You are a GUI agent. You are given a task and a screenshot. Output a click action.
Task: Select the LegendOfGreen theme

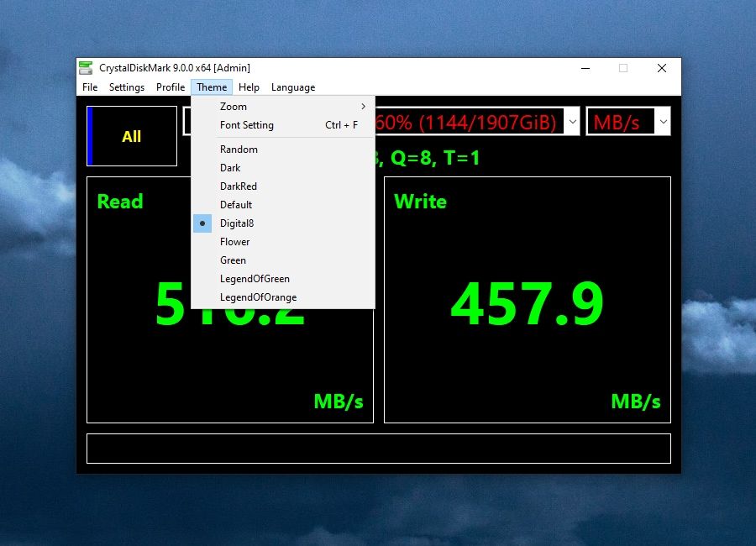(x=283, y=279)
